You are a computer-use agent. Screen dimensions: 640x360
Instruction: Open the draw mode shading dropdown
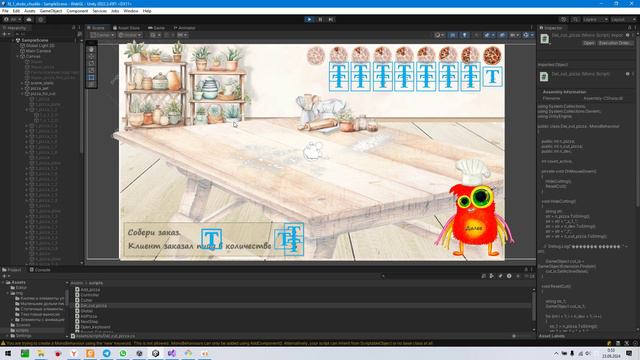pos(439,35)
